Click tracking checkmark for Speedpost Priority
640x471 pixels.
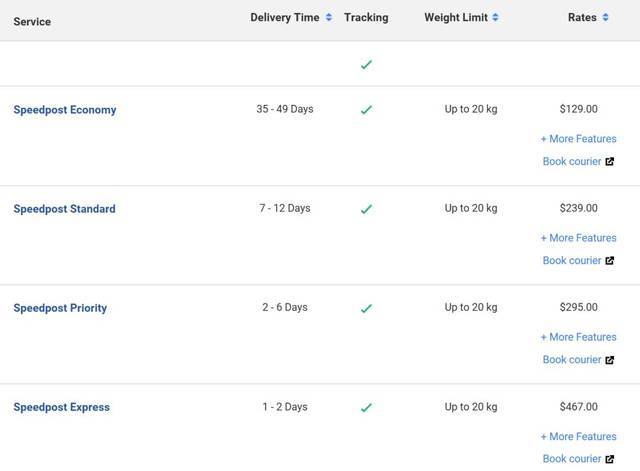[366, 308]
